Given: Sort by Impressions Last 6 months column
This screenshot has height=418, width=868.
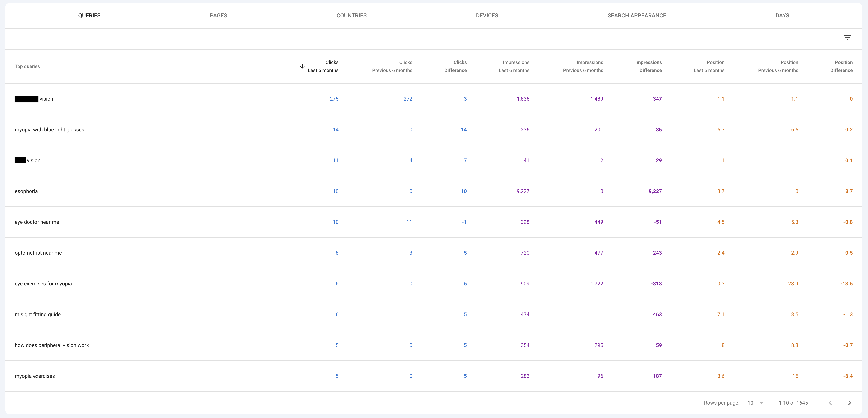Looking at the screenshot, I should (514, 66).
